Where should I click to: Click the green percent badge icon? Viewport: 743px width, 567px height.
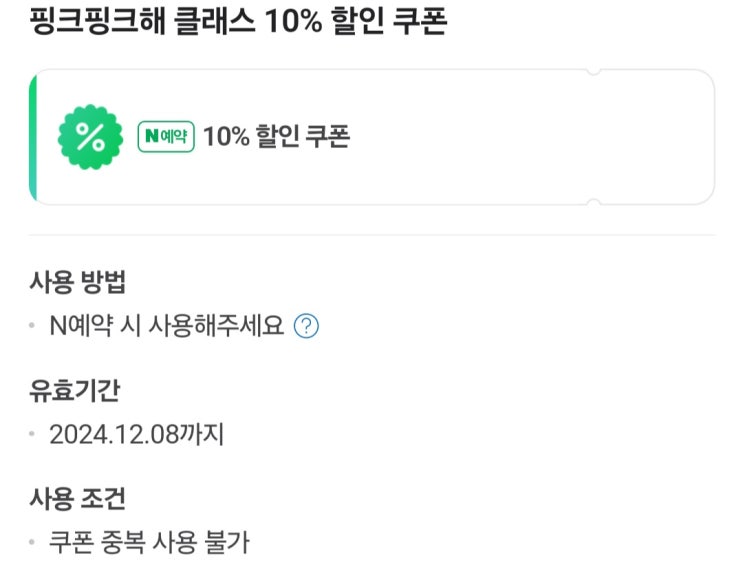(91, 137)
